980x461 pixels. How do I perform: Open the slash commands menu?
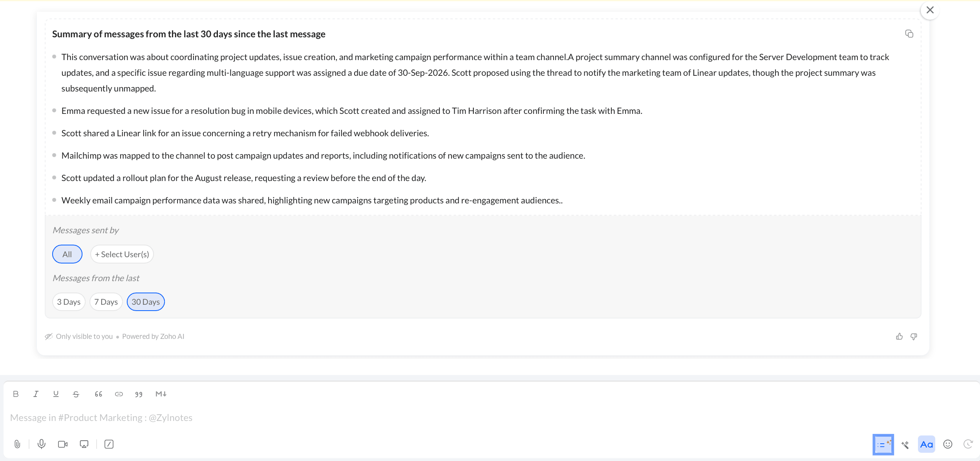click(109, 444)
